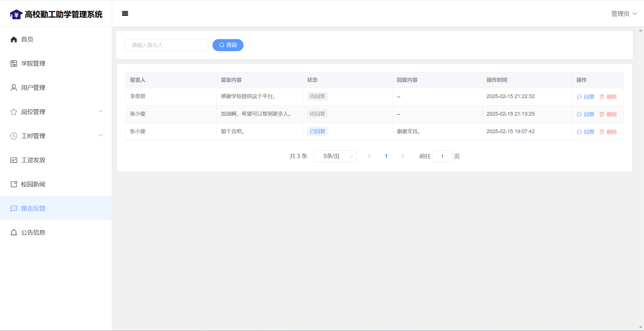Expand the 岗位管理 submenu arrow
The width and height of the screenshot is (644, 331).
[101, 111]
